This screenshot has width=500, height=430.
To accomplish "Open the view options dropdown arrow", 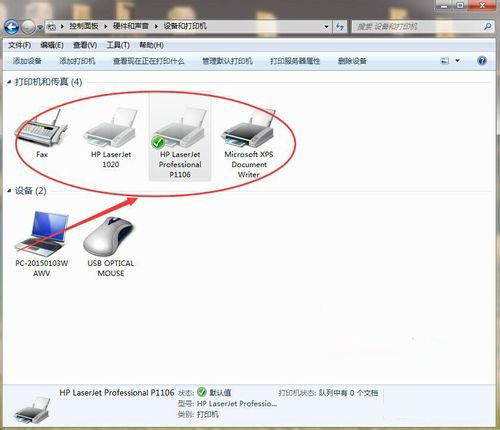I will pyautogui.click(x=457, y=61).
